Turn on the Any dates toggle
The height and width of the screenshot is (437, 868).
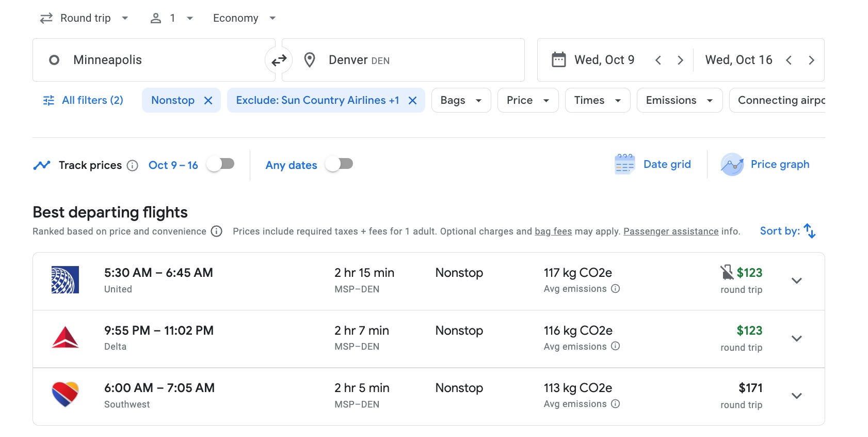point(339,164)
